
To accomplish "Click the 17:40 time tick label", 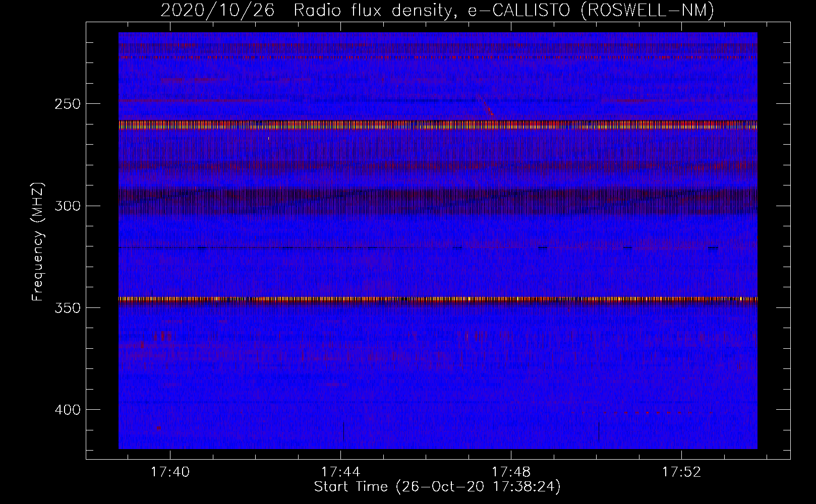I will [x=170, y=472].
